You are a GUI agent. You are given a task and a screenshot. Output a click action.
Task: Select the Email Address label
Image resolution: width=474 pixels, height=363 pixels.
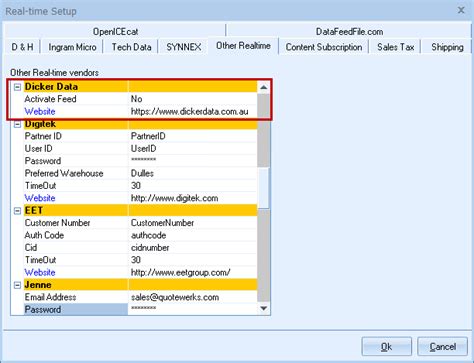point(50,297)
